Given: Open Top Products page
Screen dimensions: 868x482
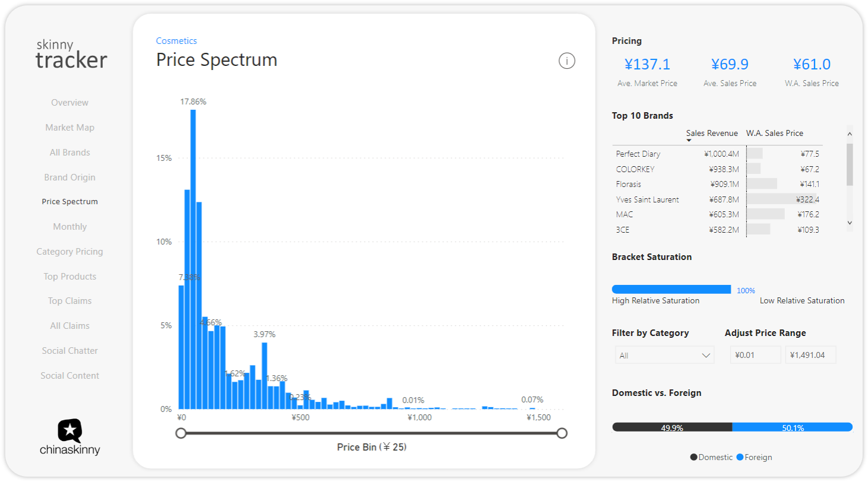Looking at the screenshot, I should click(69, 277).
